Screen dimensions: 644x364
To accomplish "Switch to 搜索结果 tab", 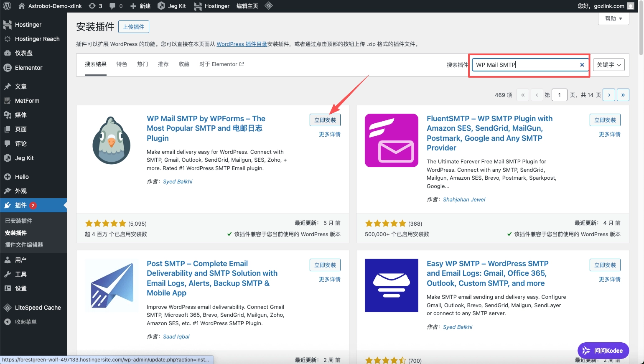I will (96, 64).
